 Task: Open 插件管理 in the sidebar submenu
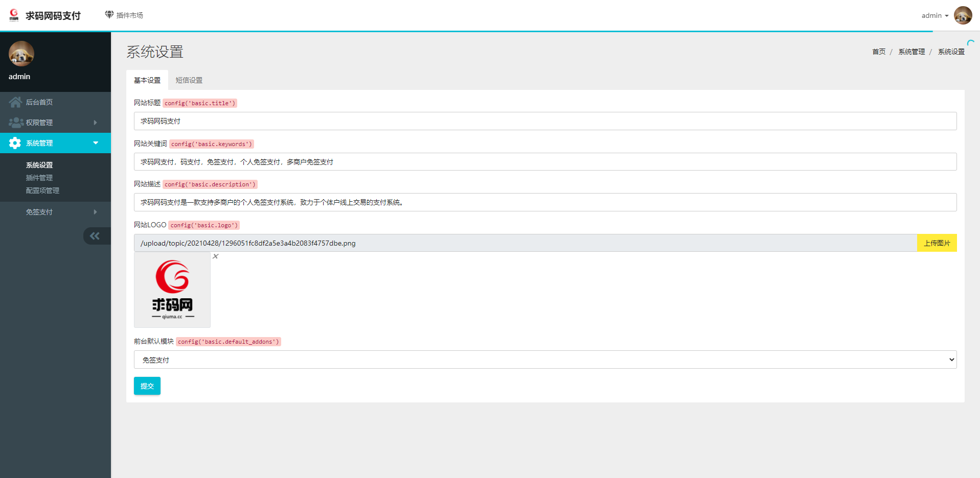coord(39,178)
